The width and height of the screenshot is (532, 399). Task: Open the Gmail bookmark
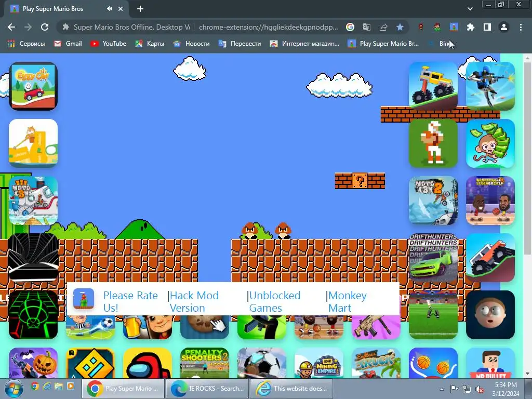coord(68,44)
